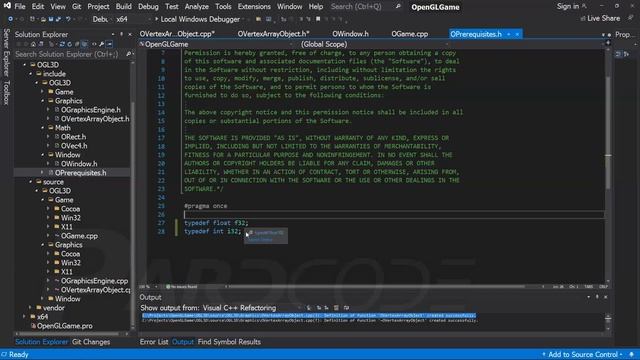The image size is (640, 360).
Task: Open the Show output from dropdown
Action: tap(251, 308)
